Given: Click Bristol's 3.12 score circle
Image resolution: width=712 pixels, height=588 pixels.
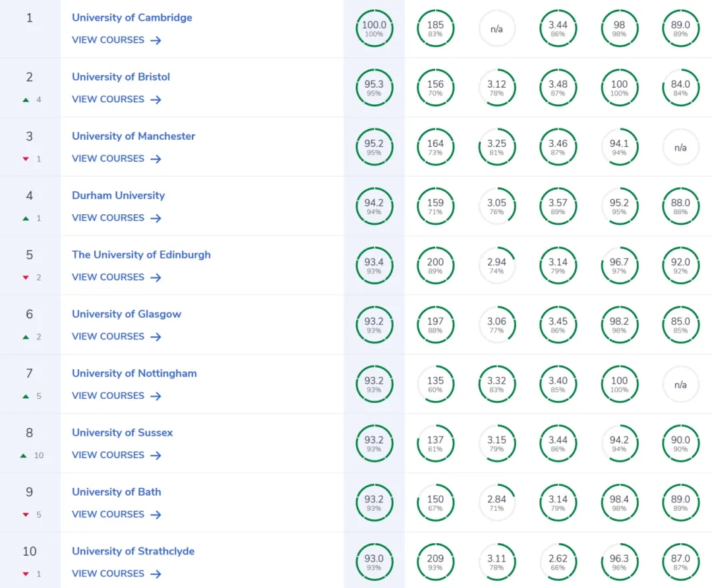Looking at the screenshot, I should 496,88.
